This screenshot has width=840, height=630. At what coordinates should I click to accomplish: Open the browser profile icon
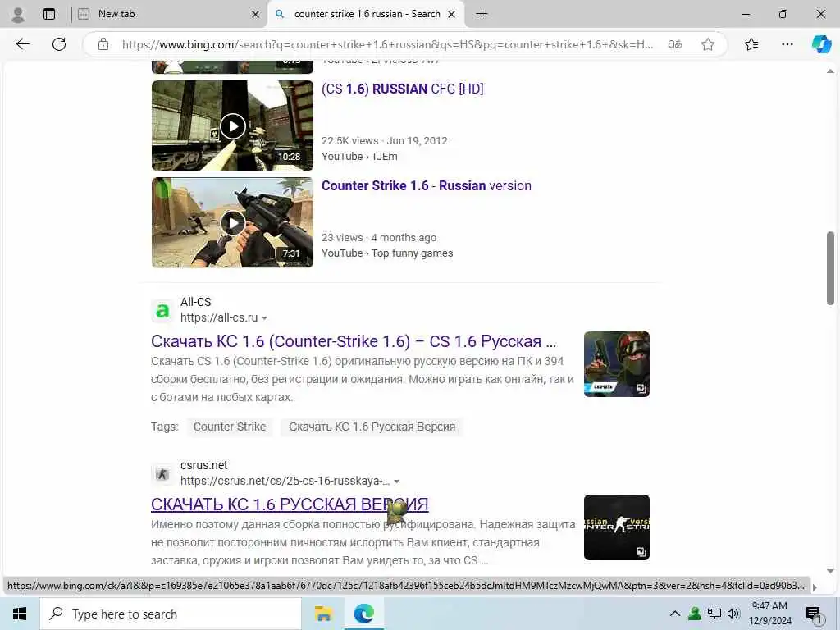pos(18,15)
